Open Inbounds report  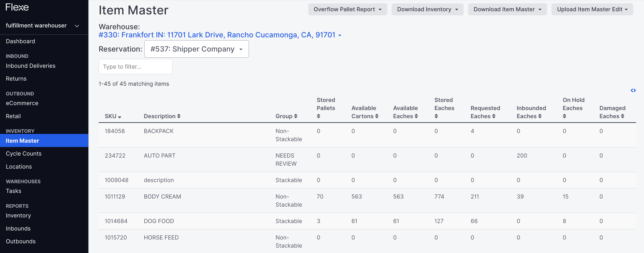pyautogui.click(x=18, y=228)
